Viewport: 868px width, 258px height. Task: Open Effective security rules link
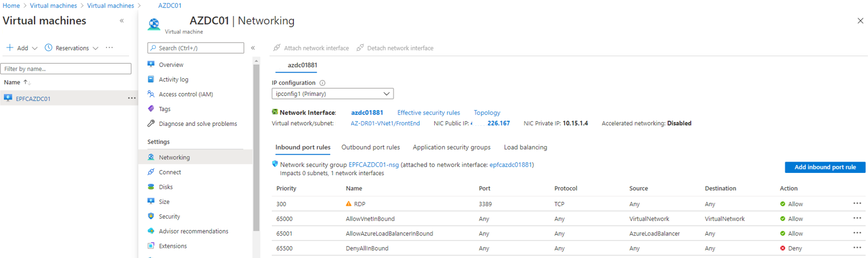[429, 113]
